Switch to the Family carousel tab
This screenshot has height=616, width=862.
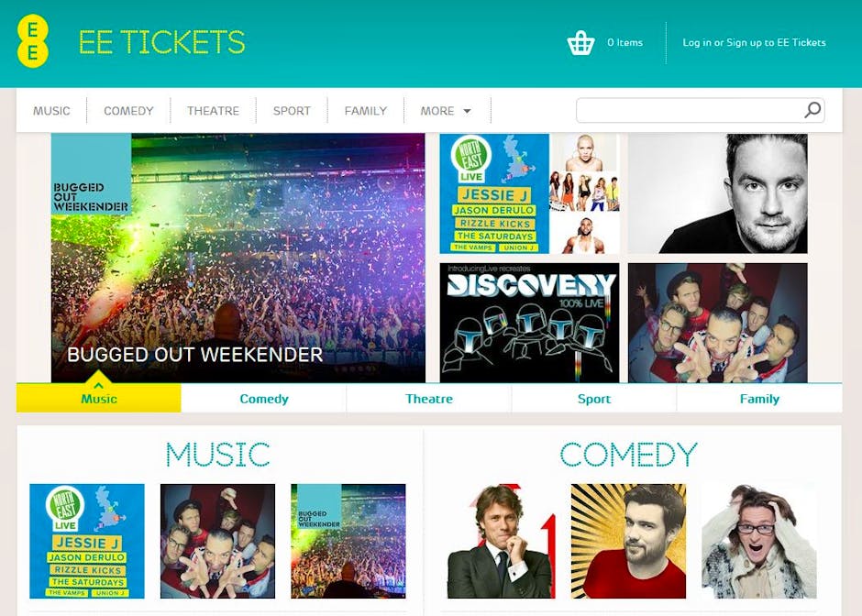(759, 399)
